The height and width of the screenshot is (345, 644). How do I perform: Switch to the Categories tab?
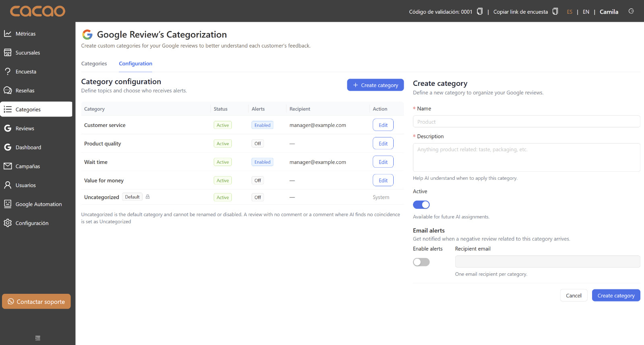94,64
